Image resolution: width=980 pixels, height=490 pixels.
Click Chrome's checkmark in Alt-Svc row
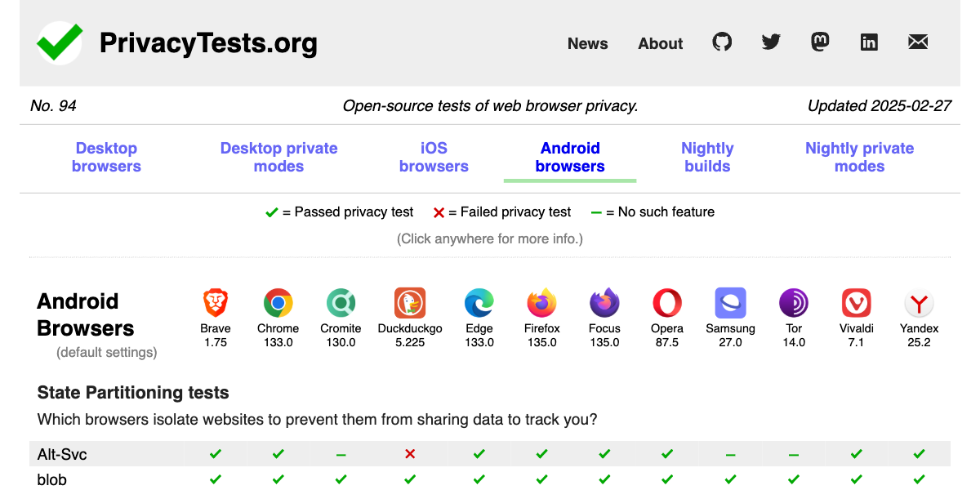tap(278, 453)
